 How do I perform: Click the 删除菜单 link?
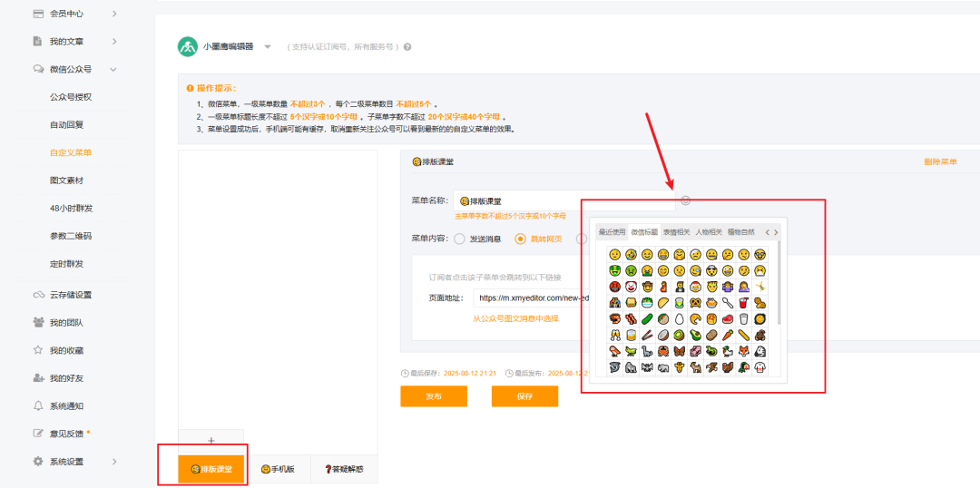point(940,161)
